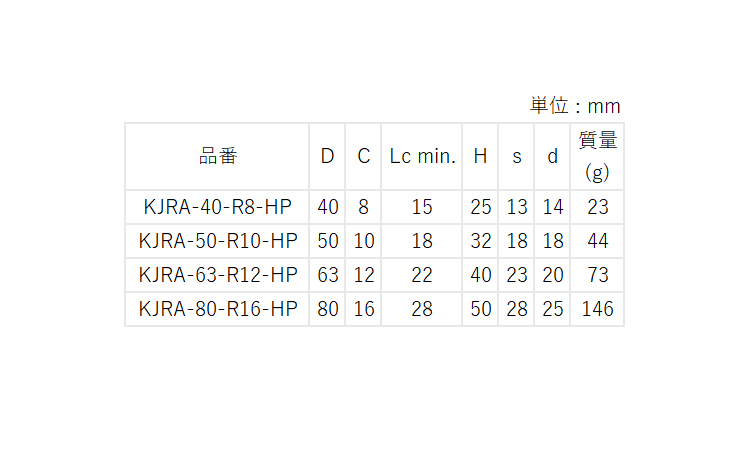Click the 品番 column header
This screenshot has width=750, height=450.
pyautogui.click(x=218, y=156)
